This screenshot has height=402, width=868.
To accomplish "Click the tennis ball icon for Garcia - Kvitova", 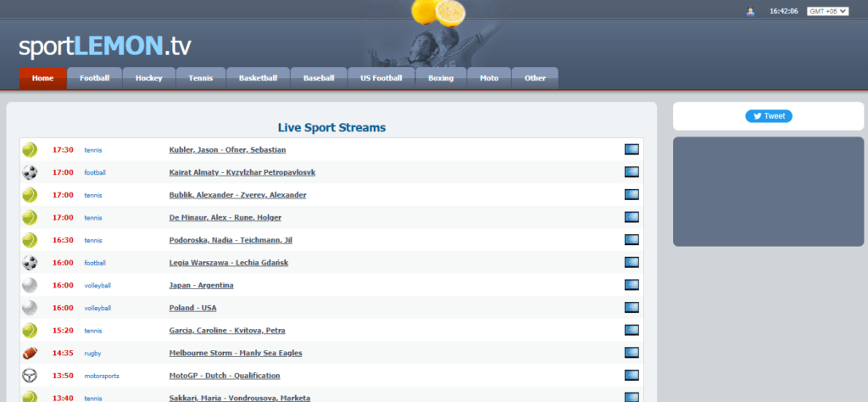I will pyautogui.click(x=30, y=331).
